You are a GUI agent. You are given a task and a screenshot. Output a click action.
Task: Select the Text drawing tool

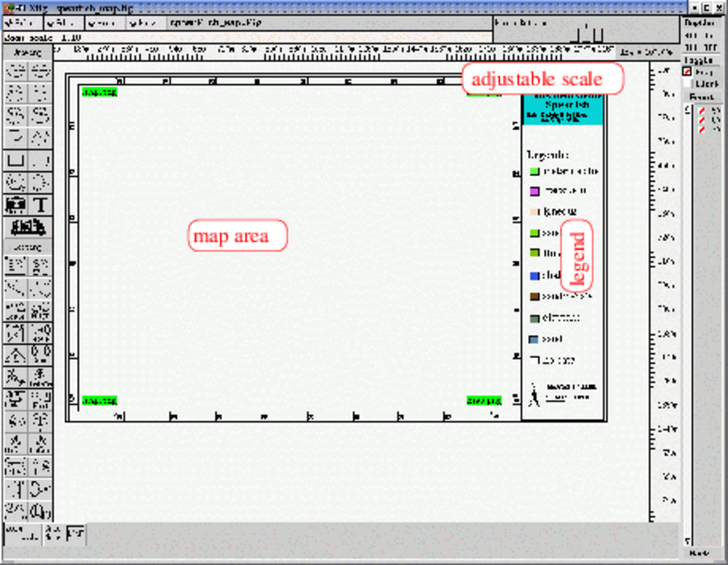click(40, 204)
